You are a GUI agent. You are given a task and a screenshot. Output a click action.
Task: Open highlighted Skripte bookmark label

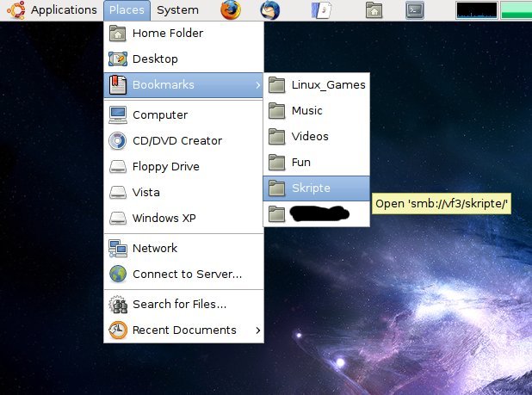(311, 188)
